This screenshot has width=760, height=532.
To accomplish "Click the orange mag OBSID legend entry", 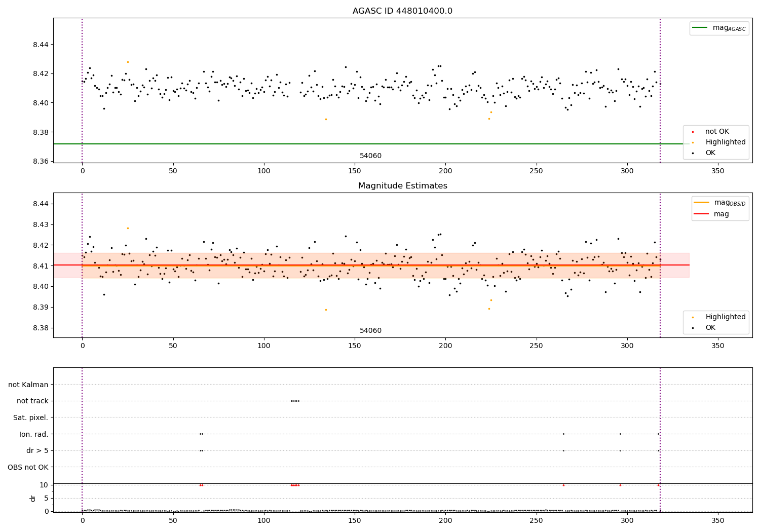I will (x=719, y=203).
